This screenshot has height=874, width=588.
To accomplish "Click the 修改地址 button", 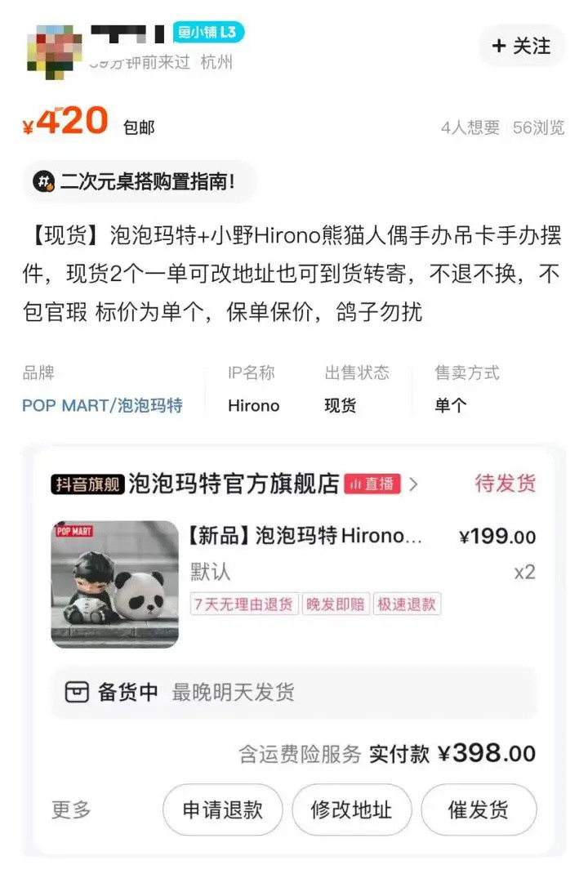I will point(352,809).
